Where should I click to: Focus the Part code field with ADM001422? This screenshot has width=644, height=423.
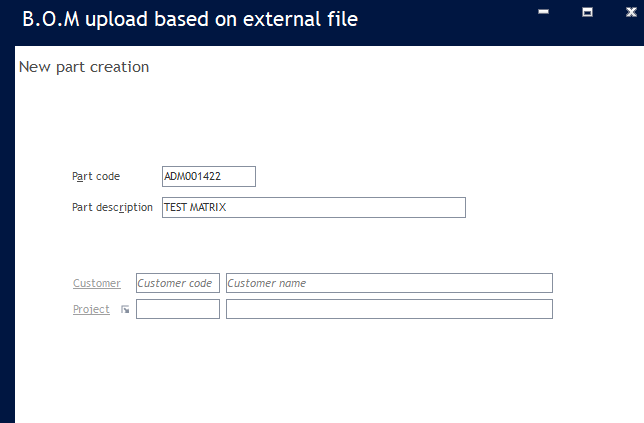[208, 176]
